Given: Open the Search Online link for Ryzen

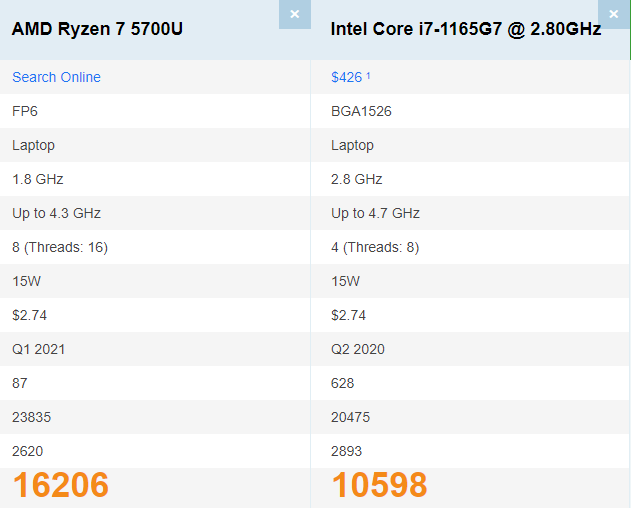Looking at the screenshot, I should click(x=56, y=77).
